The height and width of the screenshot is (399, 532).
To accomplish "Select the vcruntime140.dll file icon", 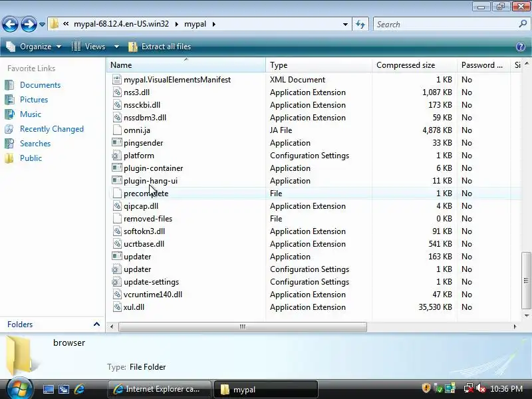I will tap(117, 294).
